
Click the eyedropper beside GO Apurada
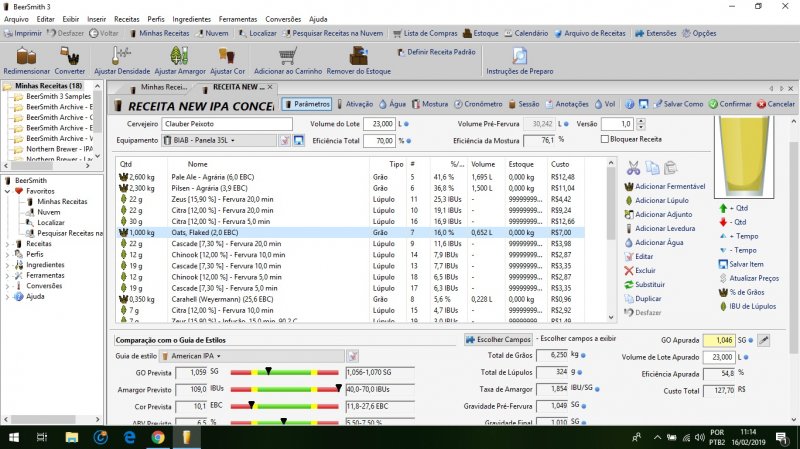pyautogui.click(x=764, y=340)
